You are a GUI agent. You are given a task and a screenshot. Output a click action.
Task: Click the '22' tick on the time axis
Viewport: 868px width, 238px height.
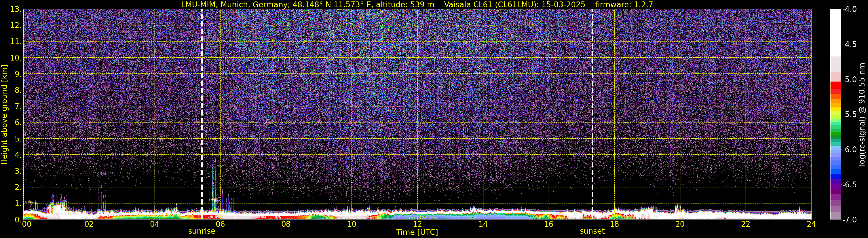(x=746, y=224)
